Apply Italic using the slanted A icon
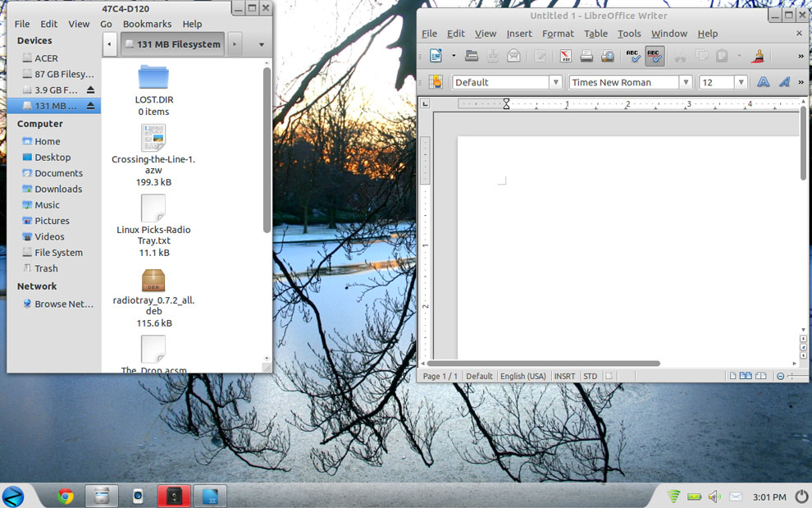 click(784, 82)
